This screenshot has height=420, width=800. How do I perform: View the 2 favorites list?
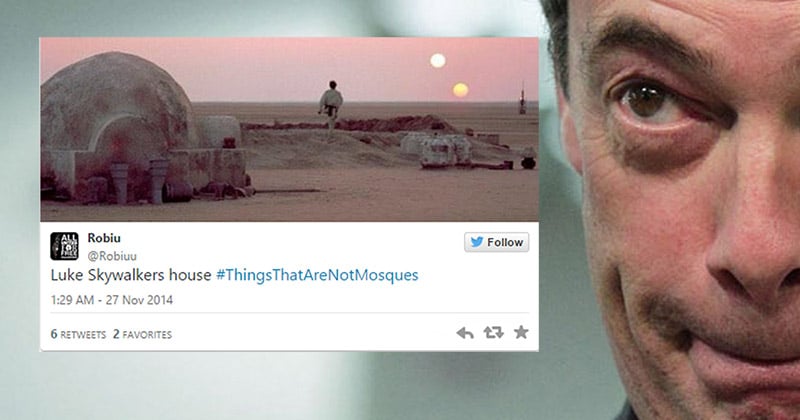click(142, 334)
